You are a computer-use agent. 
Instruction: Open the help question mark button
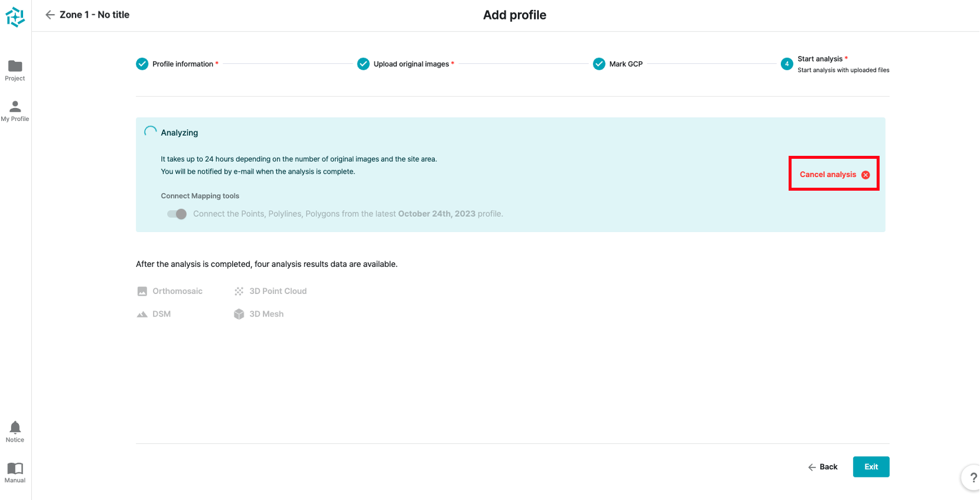coord(972,478)
